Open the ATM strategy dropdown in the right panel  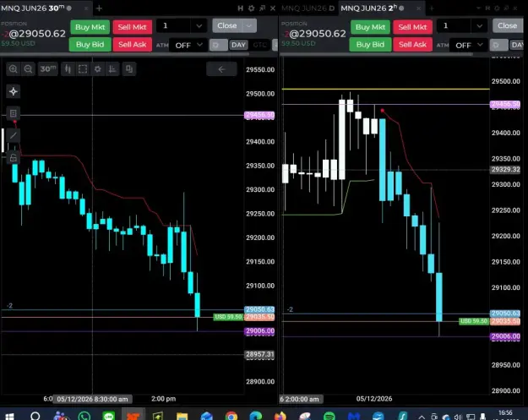pyautogui.click(x=467, y=45)
